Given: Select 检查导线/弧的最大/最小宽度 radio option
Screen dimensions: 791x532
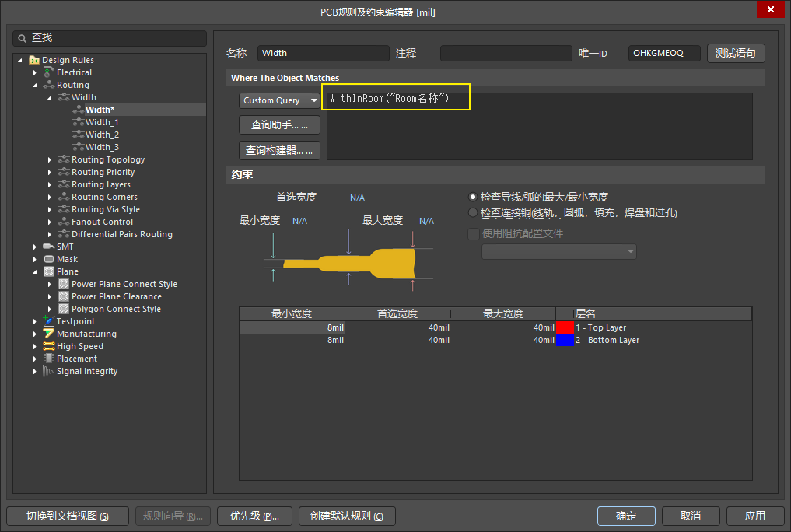Looking at the screenshot, I should pos(473,198).
